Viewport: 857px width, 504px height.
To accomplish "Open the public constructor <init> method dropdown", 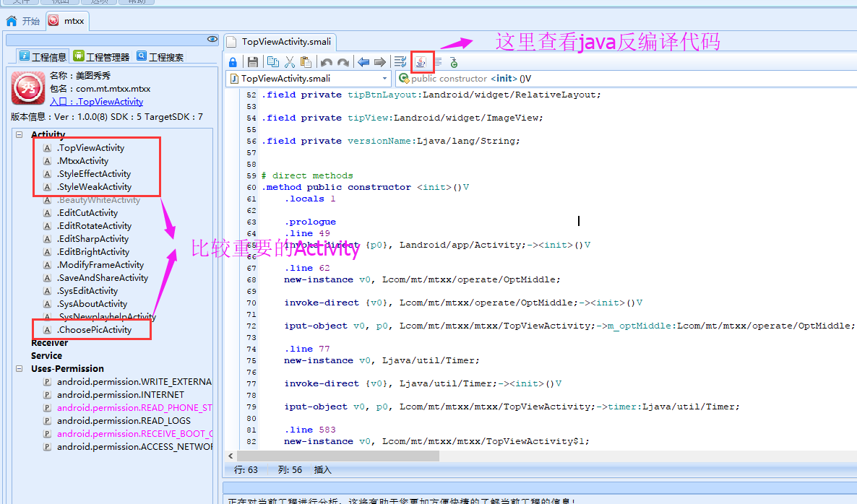I will click(626, 79).
